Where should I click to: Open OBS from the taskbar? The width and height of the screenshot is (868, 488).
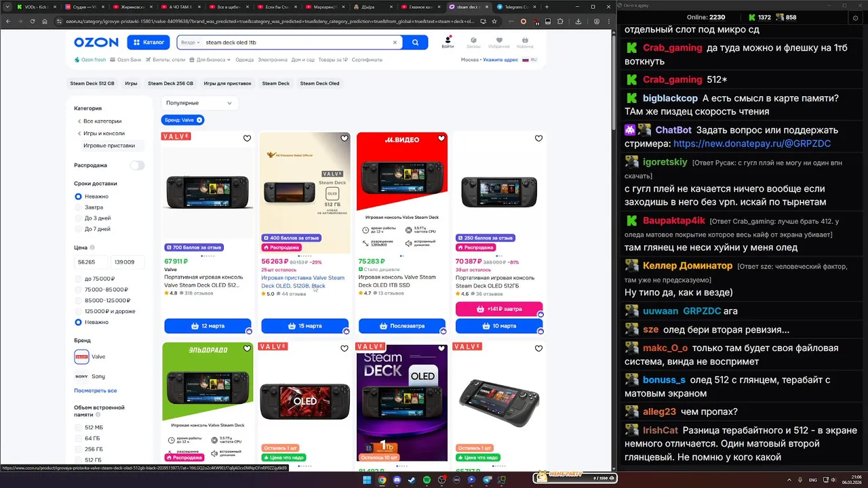441,480
